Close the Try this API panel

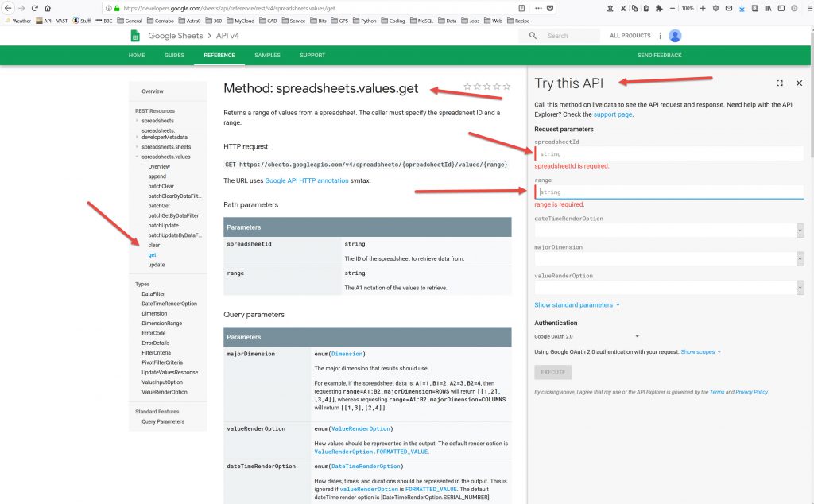(x=799, y=83)
